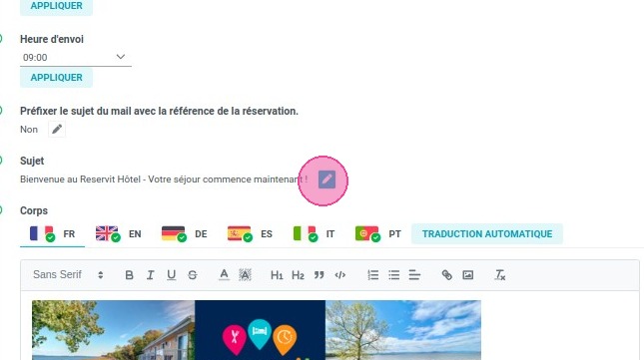This screenshot has width=644, height=360.
Task: Open the text color picker
Action: (224, 274)
